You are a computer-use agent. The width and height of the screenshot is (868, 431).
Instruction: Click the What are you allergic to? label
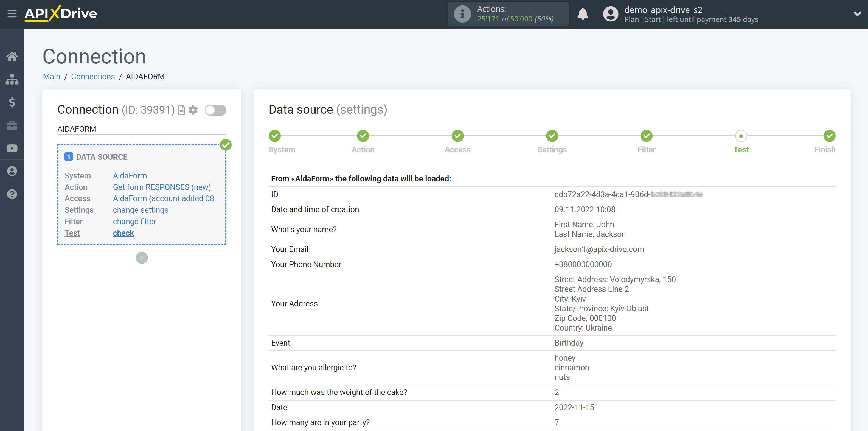pos(314,368)
